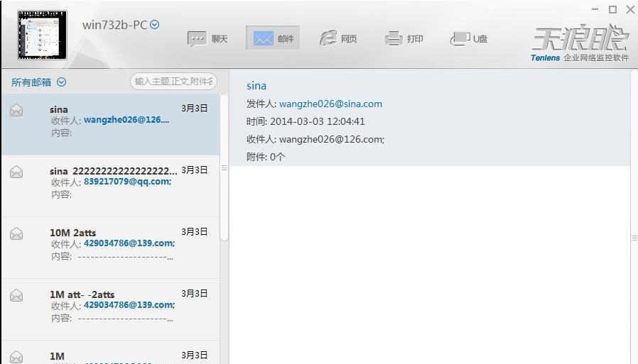The width and height of the screenshot is (638, 364).
Task: Click the blue envelope mail icon
Action: click(264, 38)
